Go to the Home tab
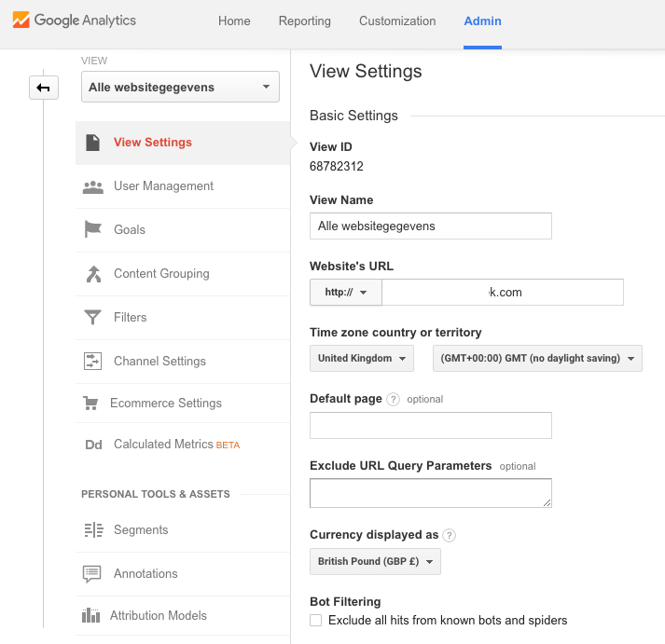665x644 pixels. coord(234,21)
